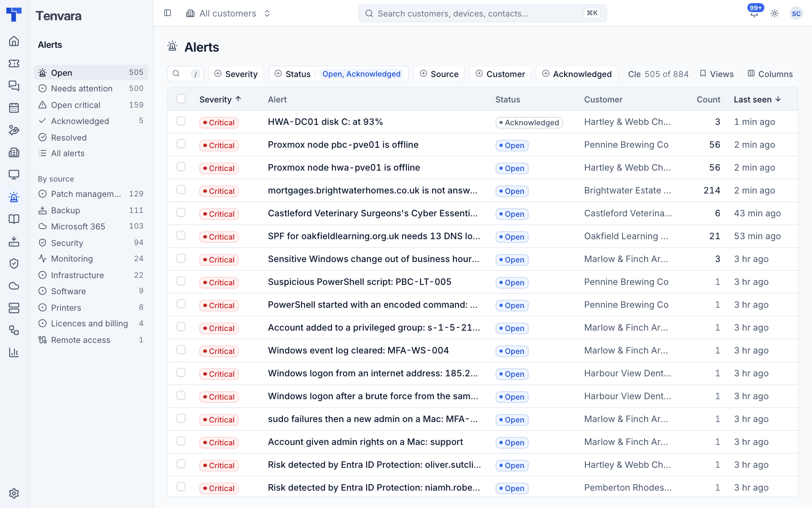Viewport: 812px width, 508px height.
Task: Open the handshake icon in left rail
Action: click(14, 130)
